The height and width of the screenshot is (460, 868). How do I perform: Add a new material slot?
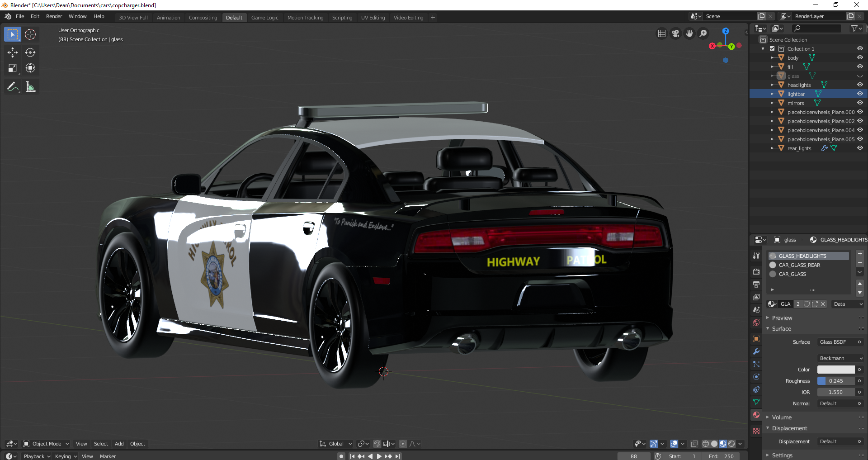(860, 254)
